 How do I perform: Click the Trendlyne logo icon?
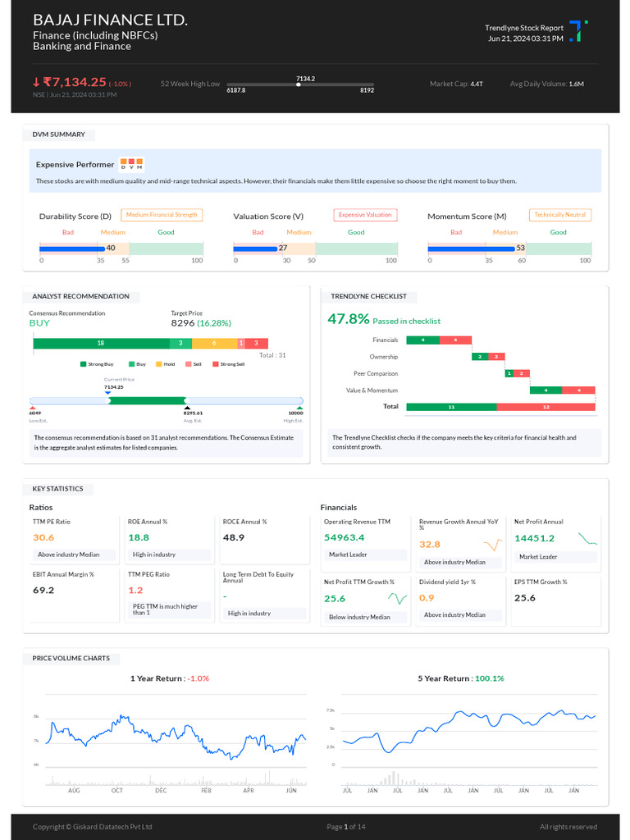click(x=578, y=31)
